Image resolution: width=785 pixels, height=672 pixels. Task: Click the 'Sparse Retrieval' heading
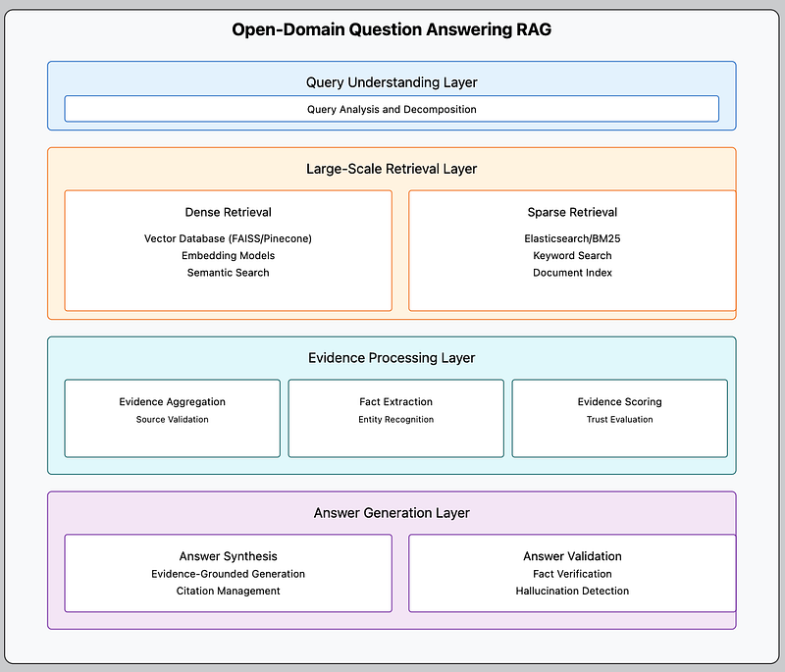pyautogui.click(x=572, y=212)
